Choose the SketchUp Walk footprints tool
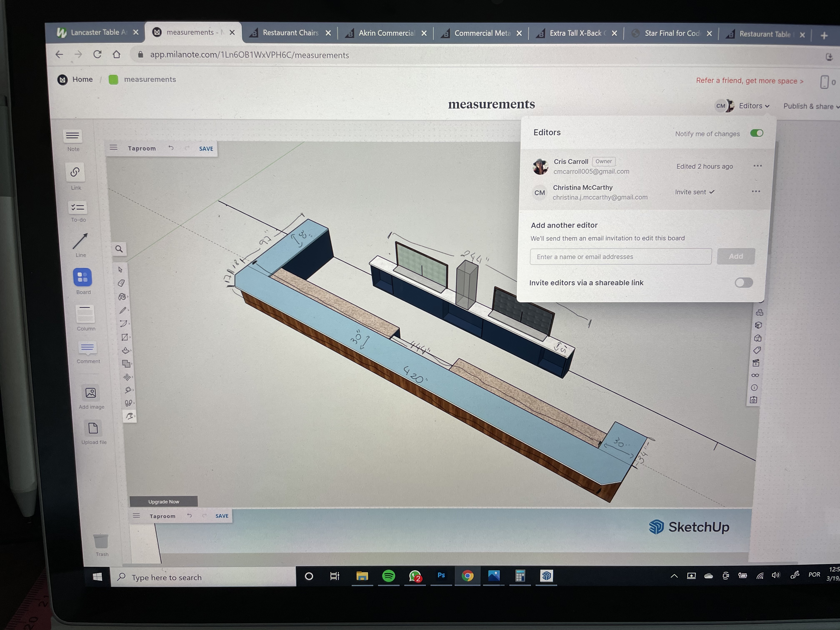Viewport: 840px width, 630px height. pos(129,403)
